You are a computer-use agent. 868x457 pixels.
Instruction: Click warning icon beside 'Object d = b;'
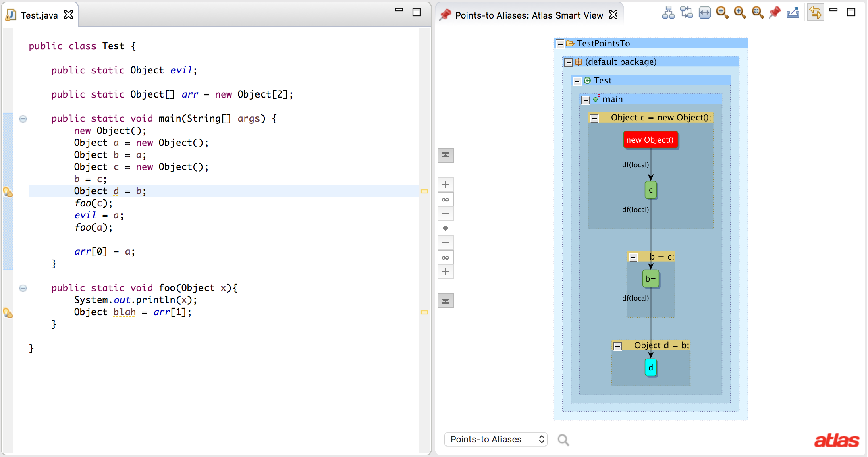click(x=8, y=191)
